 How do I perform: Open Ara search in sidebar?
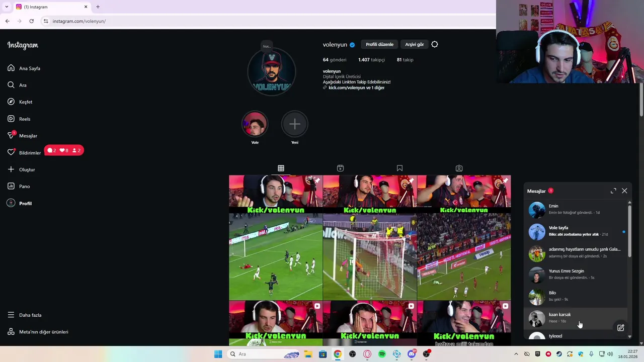point(17,85)
